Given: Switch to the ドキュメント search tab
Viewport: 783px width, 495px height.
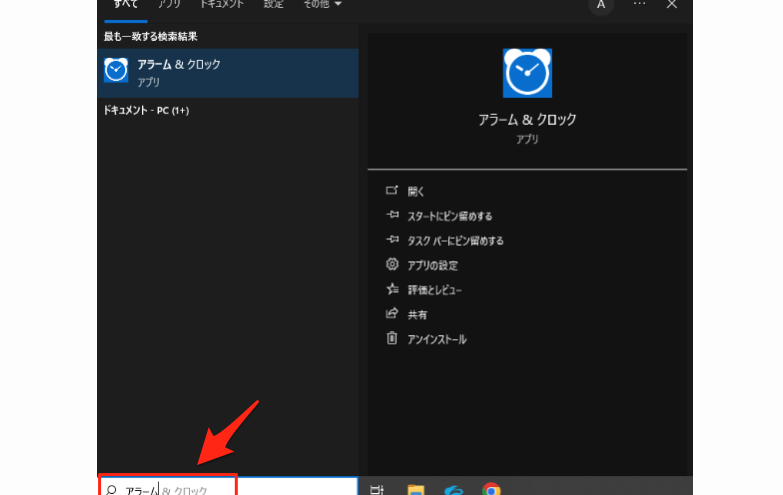Looking at the screenshot, I should coord(221,5).
